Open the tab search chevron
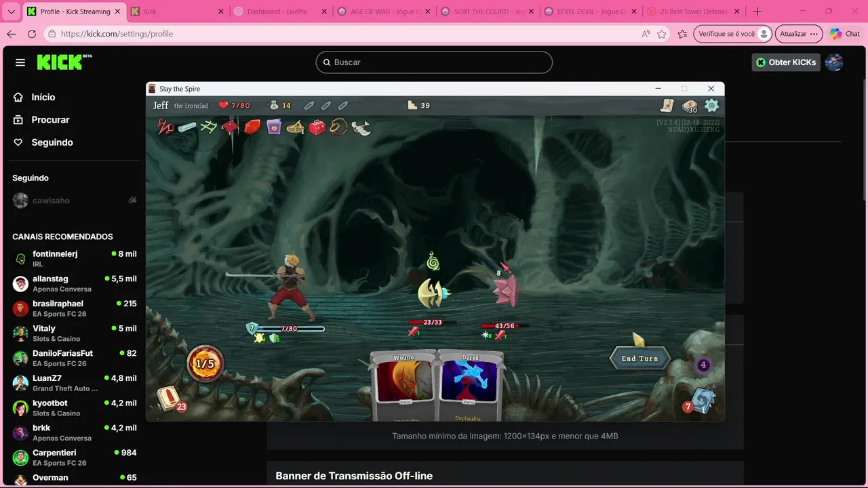The height and width of the screenshot is (488, 868). pos(12,12)
